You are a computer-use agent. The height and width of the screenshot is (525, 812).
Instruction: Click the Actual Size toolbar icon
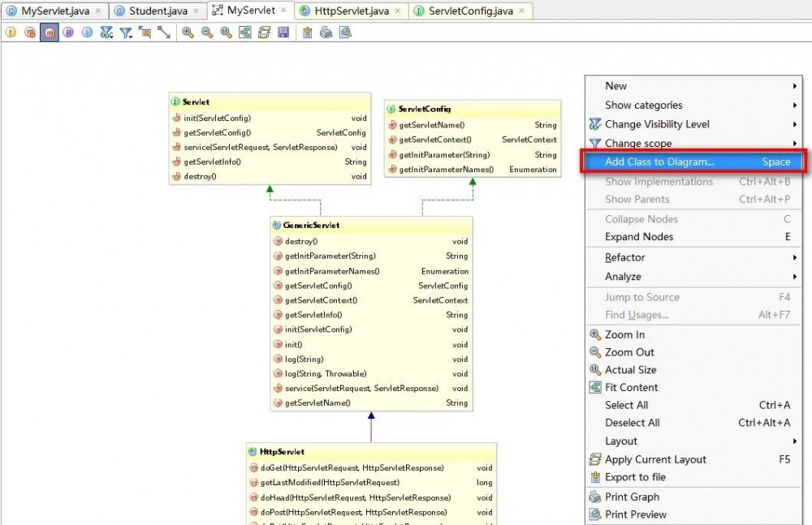click(x=226, y=32)
